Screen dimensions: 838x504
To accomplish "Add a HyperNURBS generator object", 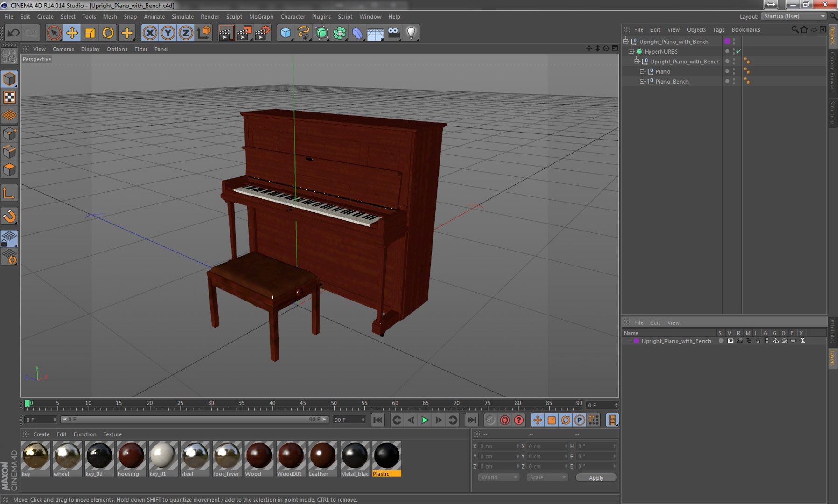I will (321, 33).
